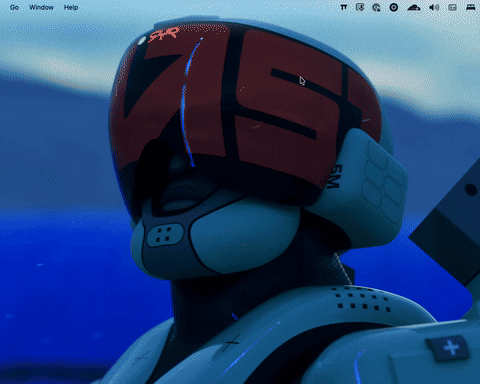Screen dimensions: 480x384
Task: Open the volume speaker menu bar icon
Action: click(434, 7)
